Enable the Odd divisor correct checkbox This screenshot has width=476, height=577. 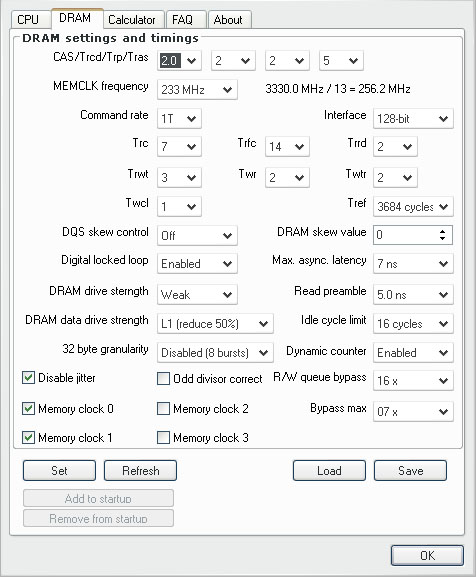[163, 379]
